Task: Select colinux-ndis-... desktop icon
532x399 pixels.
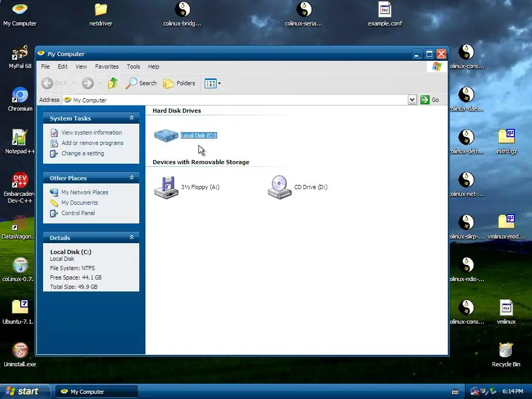Action: tap(467, 270)
